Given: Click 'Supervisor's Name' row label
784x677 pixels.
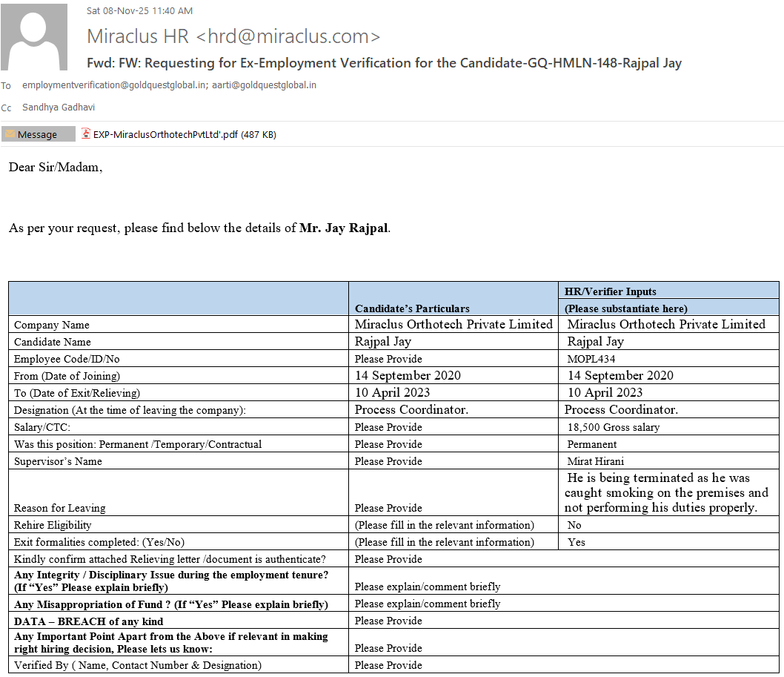Looking at the screenshot, I should coord(58,460).
